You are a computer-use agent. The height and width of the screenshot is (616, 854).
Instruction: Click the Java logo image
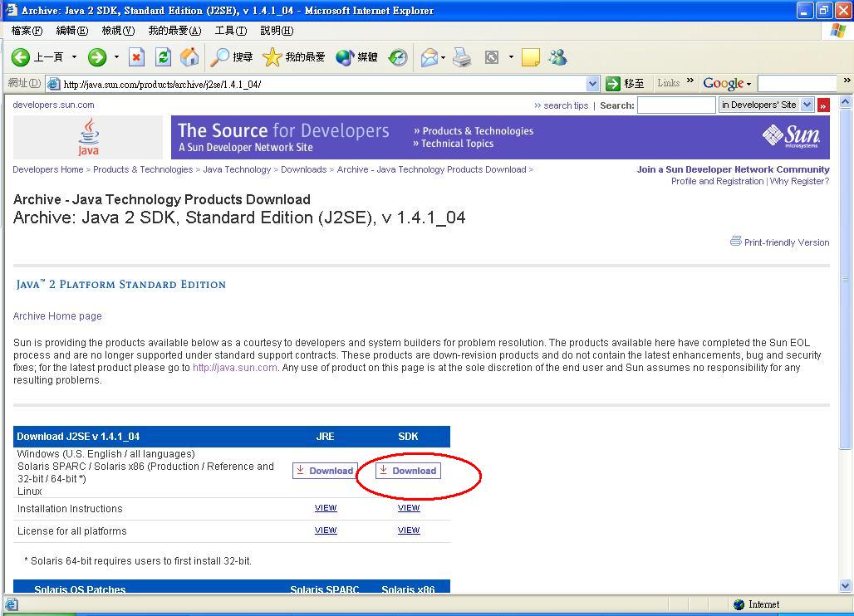(88, 137)
